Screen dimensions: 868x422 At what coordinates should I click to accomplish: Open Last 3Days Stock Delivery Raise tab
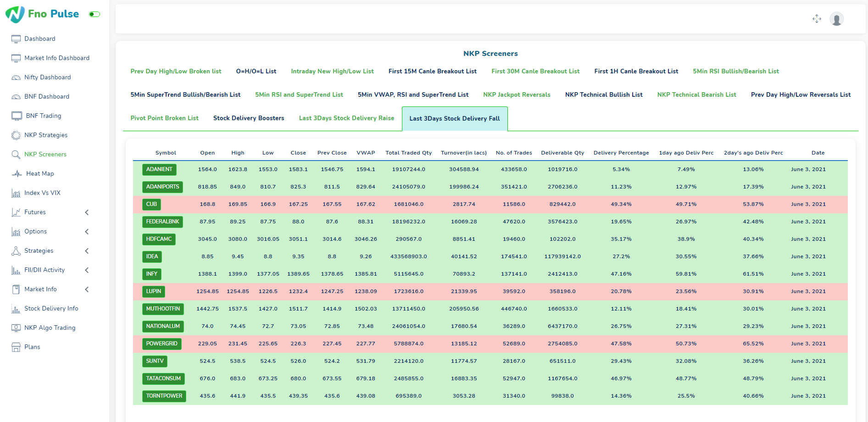346,118
